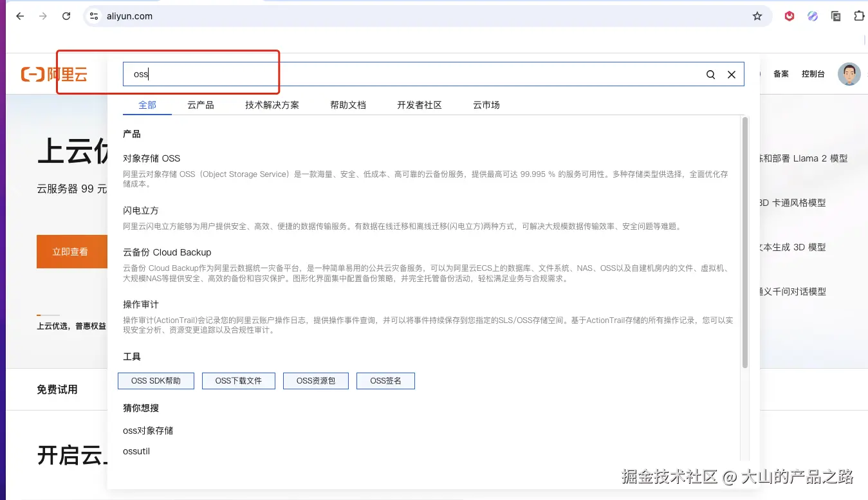Click the browser back arrow
This screenshot has height=500, width=868.
(x=20, y=16)
